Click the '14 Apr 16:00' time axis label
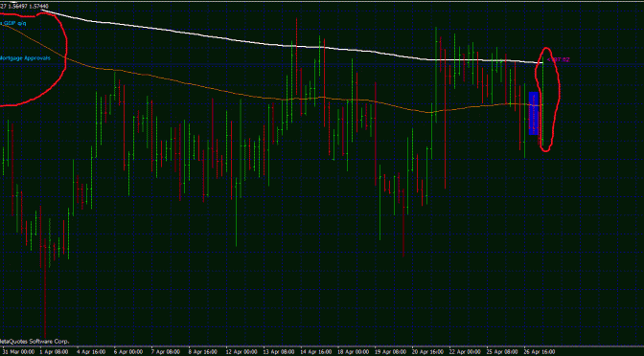 click(315, 352)
